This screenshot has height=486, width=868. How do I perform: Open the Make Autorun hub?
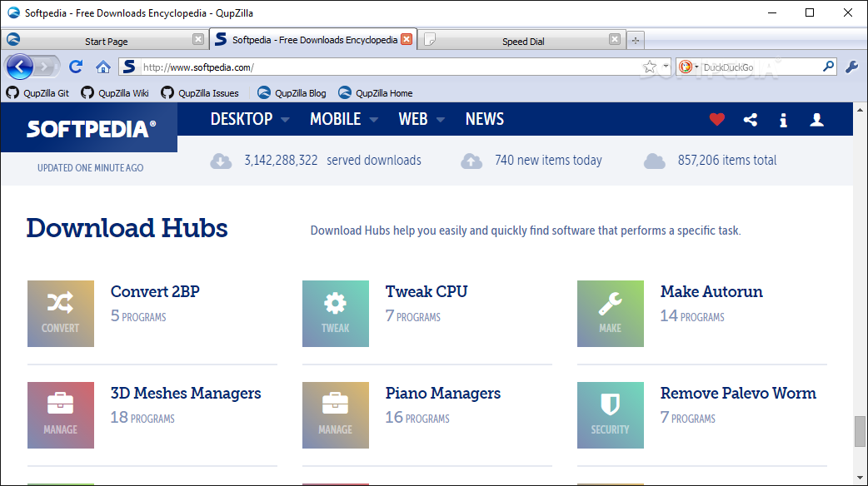711,291
